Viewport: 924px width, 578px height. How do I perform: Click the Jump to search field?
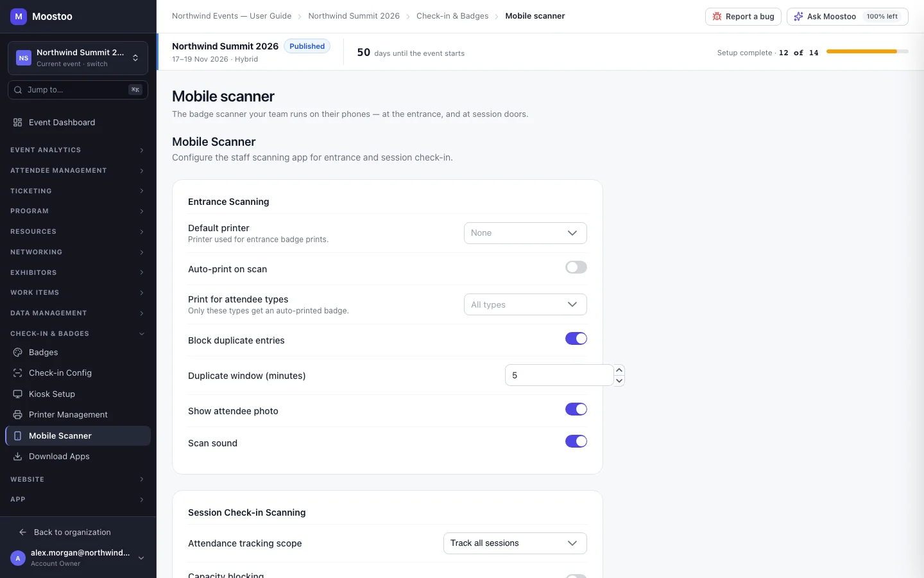pos(78,90)
